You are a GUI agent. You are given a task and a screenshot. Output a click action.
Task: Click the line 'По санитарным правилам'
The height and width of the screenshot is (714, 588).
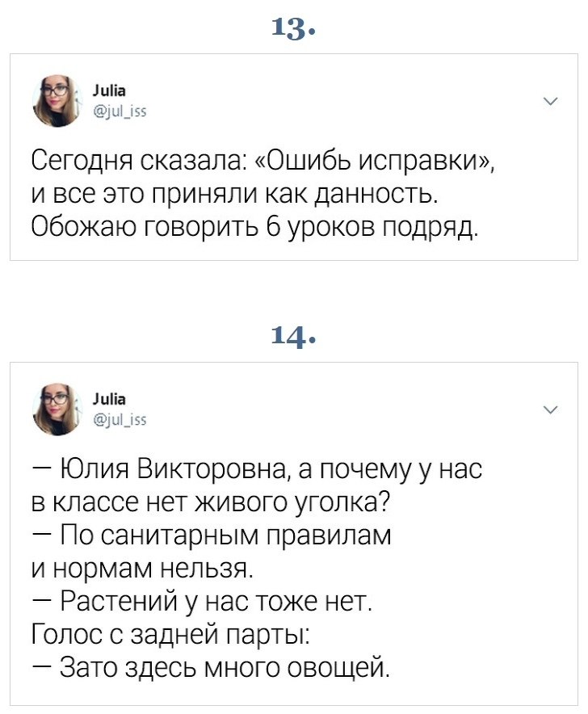click(212, 535)
